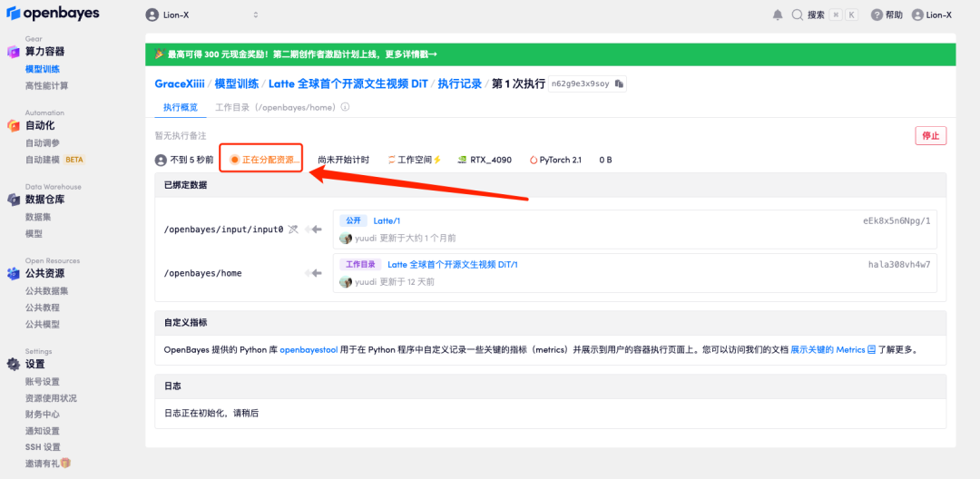Switch to the 执行概览 tab
This screenshot has height=479, width=980.
(181, 107)
